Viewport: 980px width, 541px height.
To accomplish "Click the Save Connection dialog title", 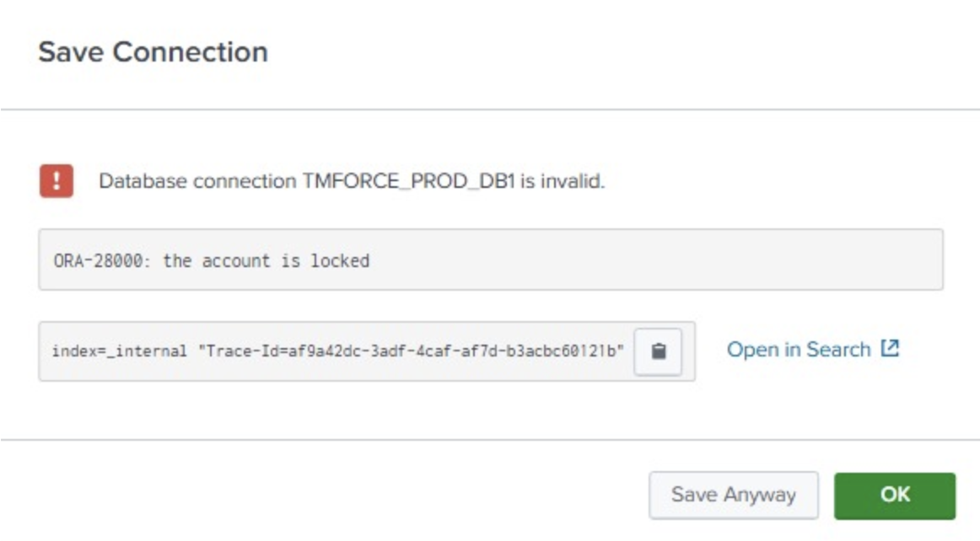I will (x=153, y=52).
